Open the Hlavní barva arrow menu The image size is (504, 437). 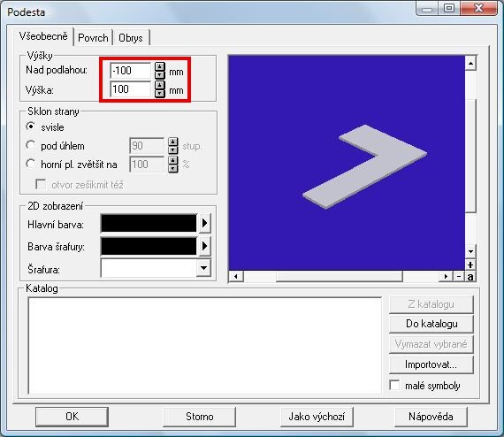[x=204, y=223]
